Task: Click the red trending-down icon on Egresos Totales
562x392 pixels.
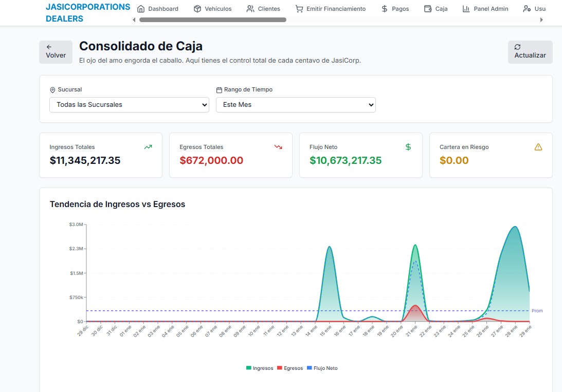Action: click(278, 147)
